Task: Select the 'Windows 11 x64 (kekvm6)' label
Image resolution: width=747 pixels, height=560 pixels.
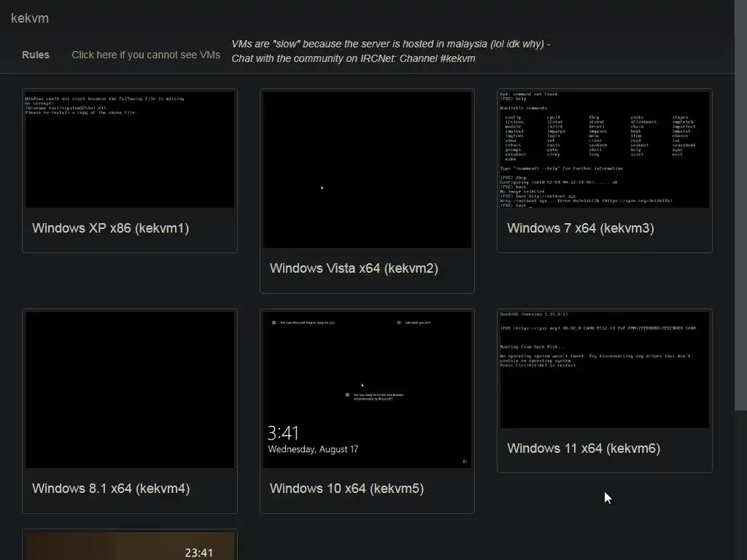Action: (x=584, y=448)
